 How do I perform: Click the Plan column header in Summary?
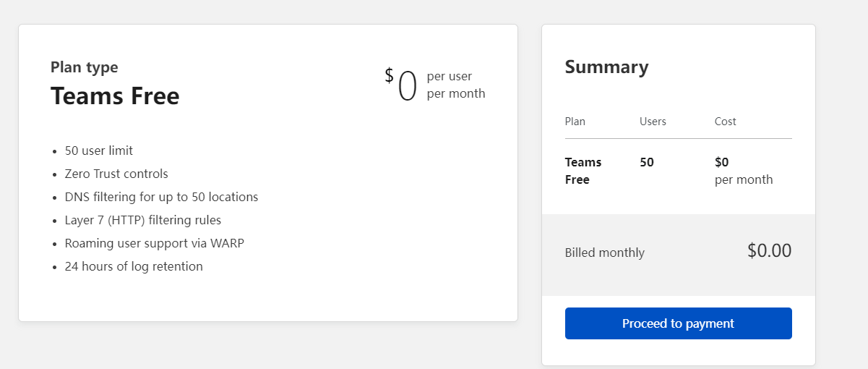click(x=575, y=122)
